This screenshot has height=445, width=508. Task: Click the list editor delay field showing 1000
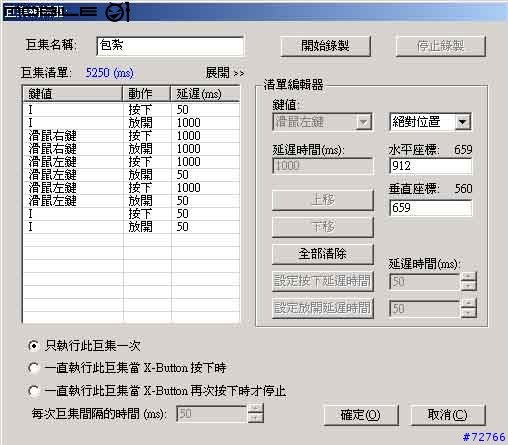[323, 166]
